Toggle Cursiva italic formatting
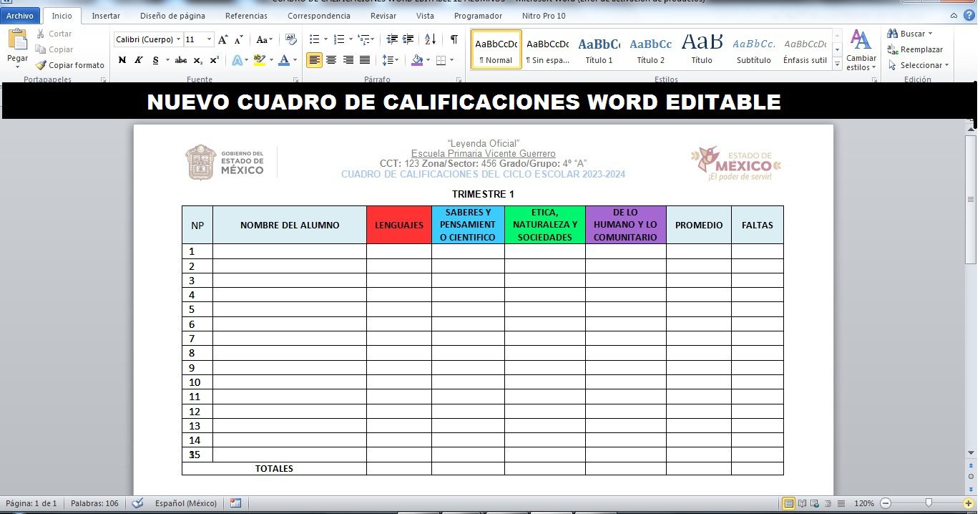This screenshot has width=980, height=514. tap(139, 60)
